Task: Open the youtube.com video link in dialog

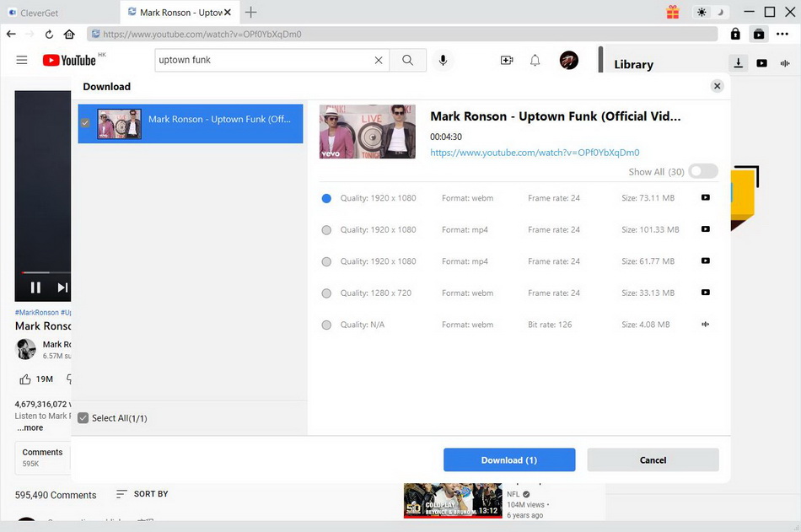Action: (535, 153)
